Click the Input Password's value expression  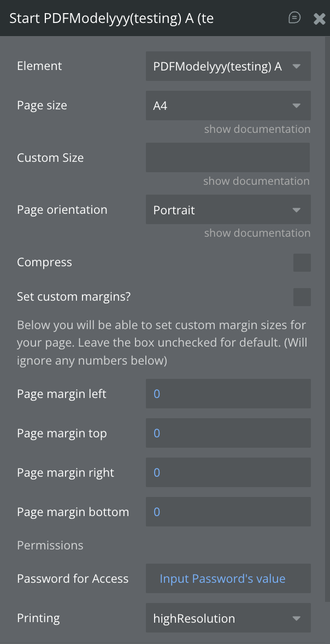tap(222, 578)
